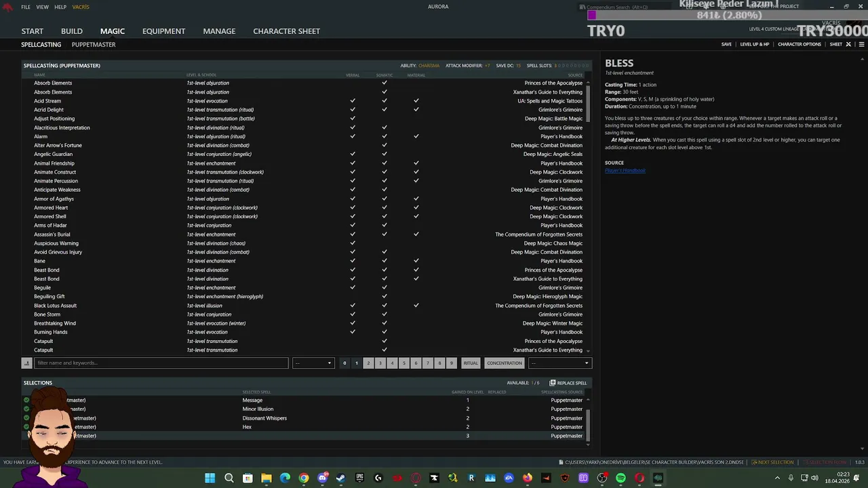Click LEVEL UP & HP
The height and width of the screenshot is (488, 868).
click(x=755, y=44)
